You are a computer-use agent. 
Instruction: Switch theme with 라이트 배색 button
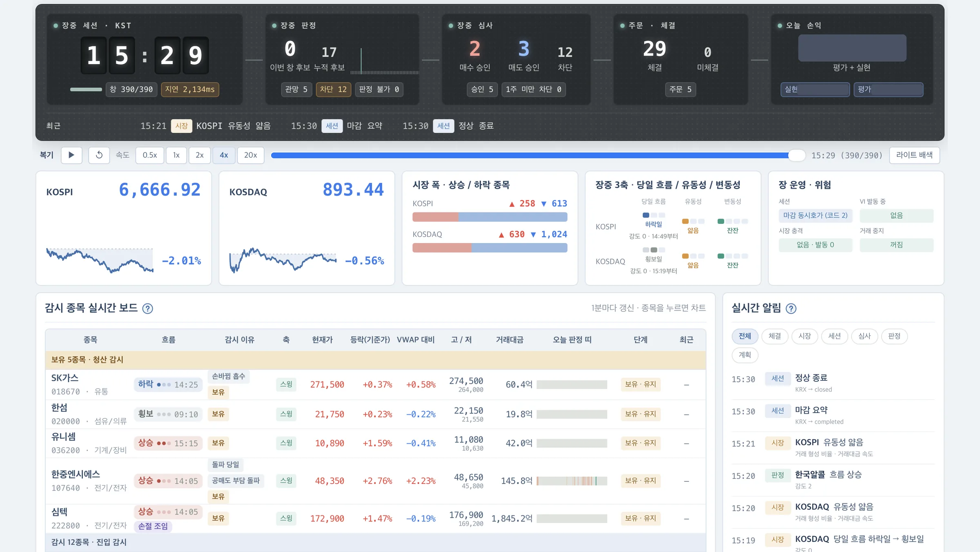point(915,155)
